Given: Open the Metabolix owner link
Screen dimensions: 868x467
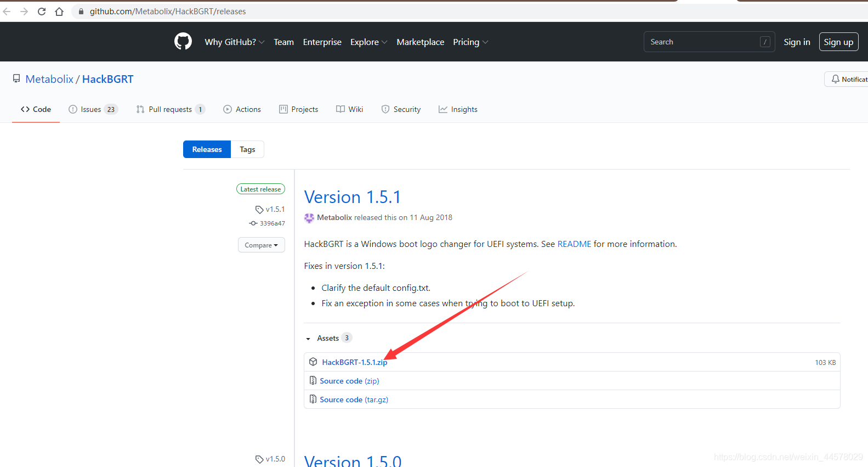Looking at the screenshot, I should coord(49,79).
